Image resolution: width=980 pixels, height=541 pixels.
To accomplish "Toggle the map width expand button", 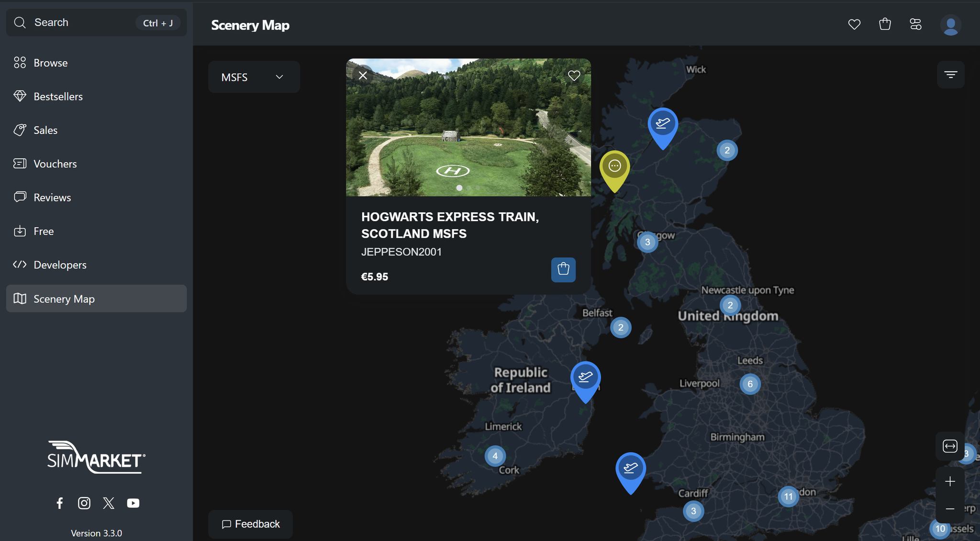I will tap(949, 446).
